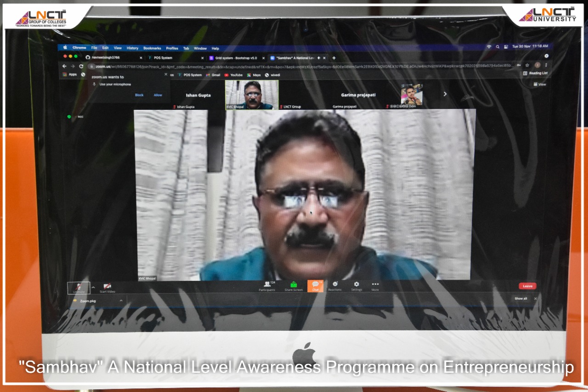588x392 pixels.
Task: Open the password key icon
Action: click(x=519, y=65)
